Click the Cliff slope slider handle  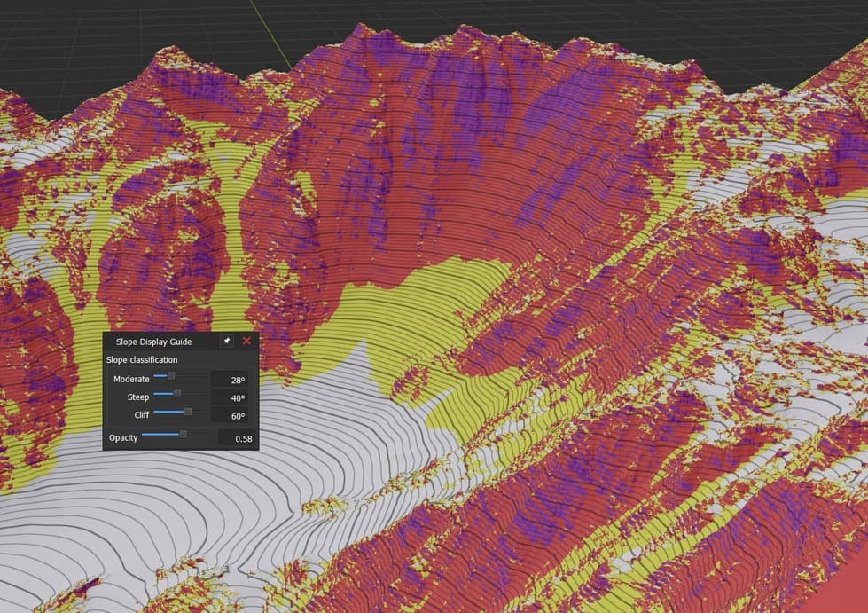(x=188, y=412)
